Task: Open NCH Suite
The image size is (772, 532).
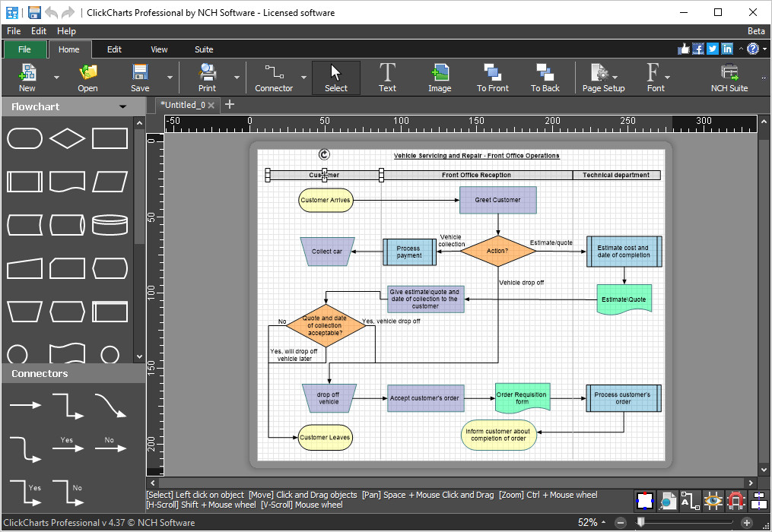Action: pos(729,78)
